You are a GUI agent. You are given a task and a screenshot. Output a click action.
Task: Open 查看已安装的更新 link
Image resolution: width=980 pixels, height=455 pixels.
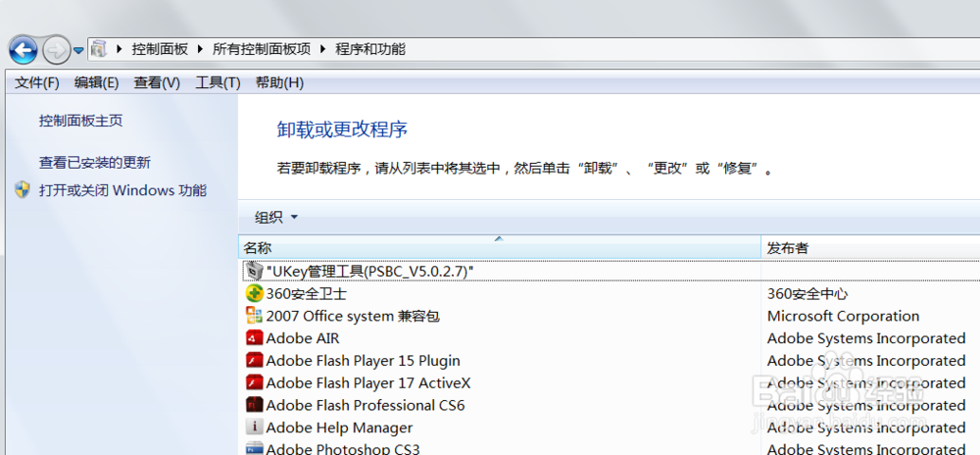tap(95, 163)
